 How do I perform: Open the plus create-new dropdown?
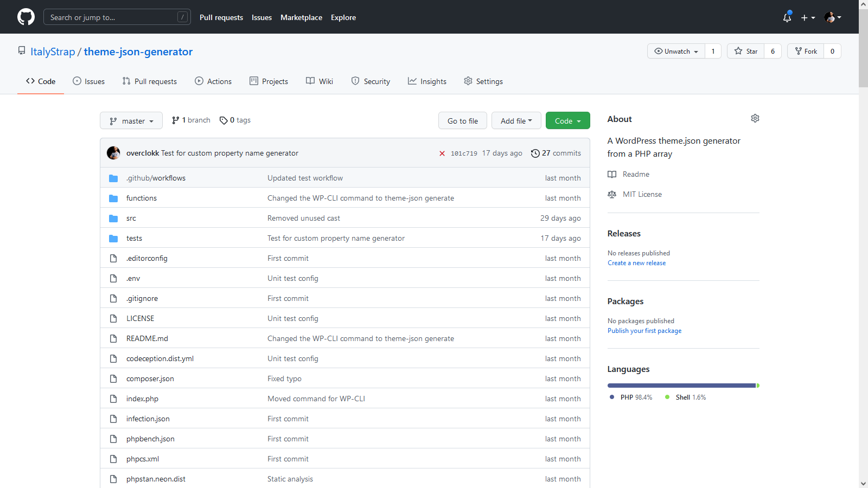[x=808, y=17]
